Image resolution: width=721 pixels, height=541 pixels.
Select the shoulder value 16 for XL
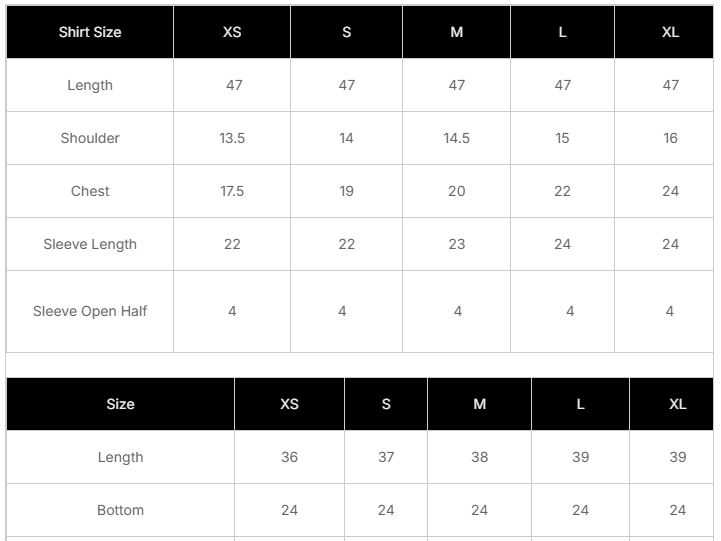click(x=670, y=138)
